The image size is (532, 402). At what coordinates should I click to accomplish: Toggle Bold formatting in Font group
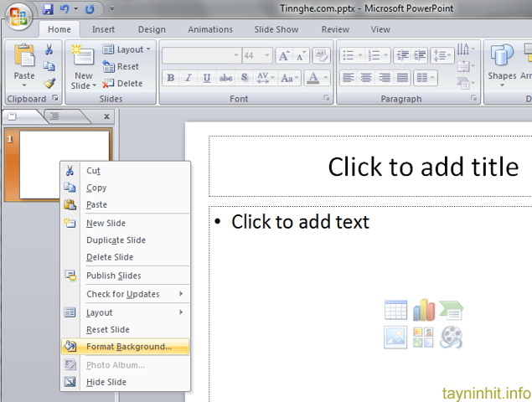pyautogui.click(x=171, y=78)
